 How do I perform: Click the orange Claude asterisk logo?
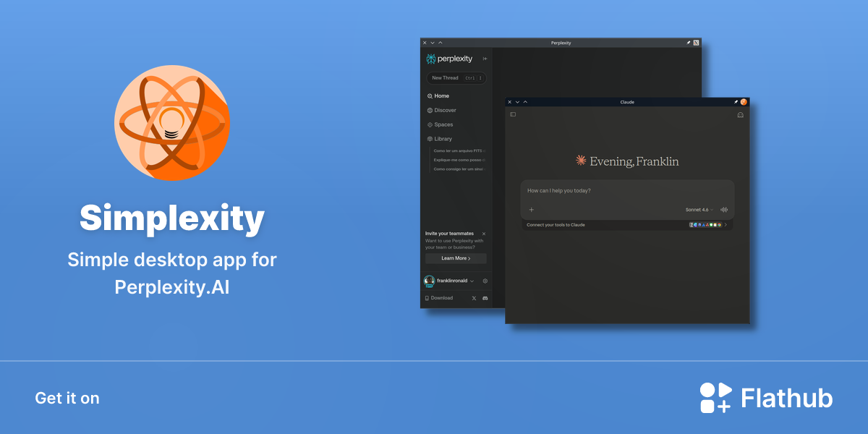(580, 161)
